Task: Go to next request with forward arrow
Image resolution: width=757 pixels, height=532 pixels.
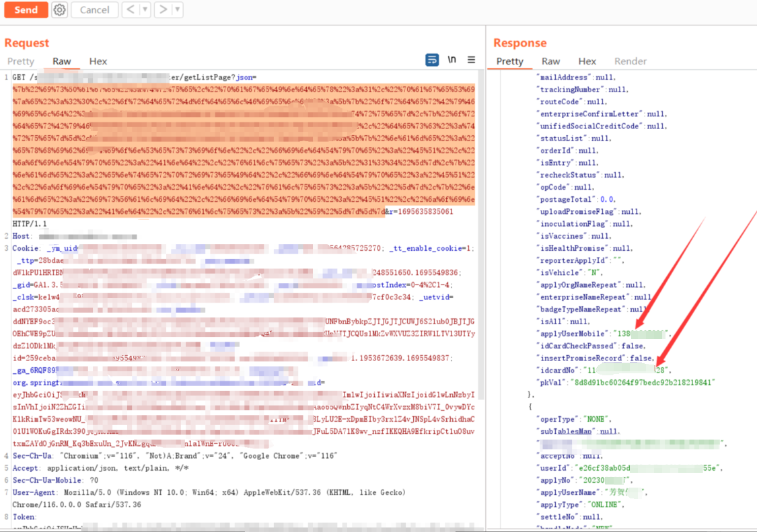Action: pos(164,9)
